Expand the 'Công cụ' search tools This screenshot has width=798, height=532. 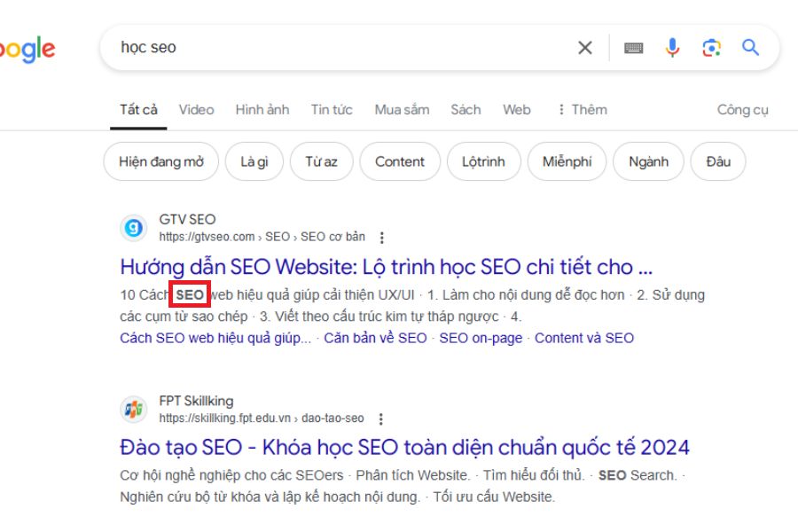(743, 109)
